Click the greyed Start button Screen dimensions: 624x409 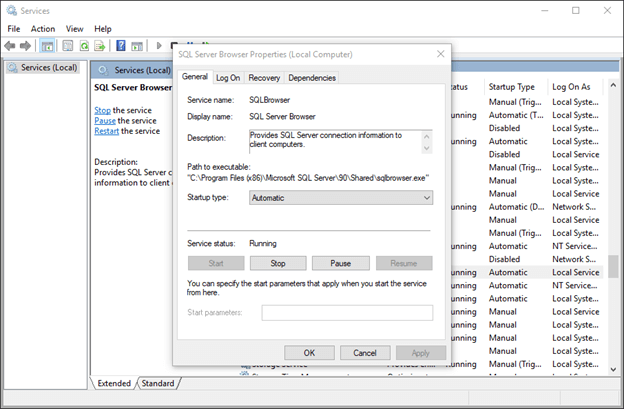pyautogui.click(x=216, y=263)
